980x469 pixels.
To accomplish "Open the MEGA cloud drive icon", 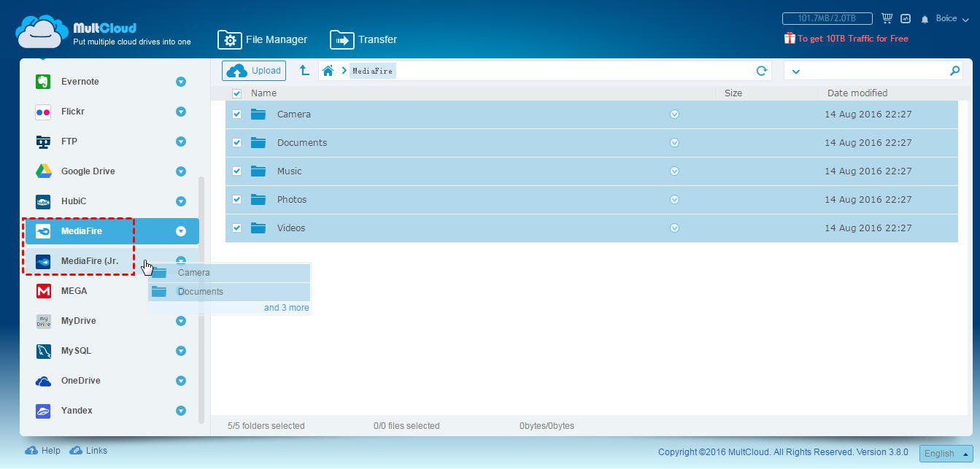I will click(x=43, y=291).
